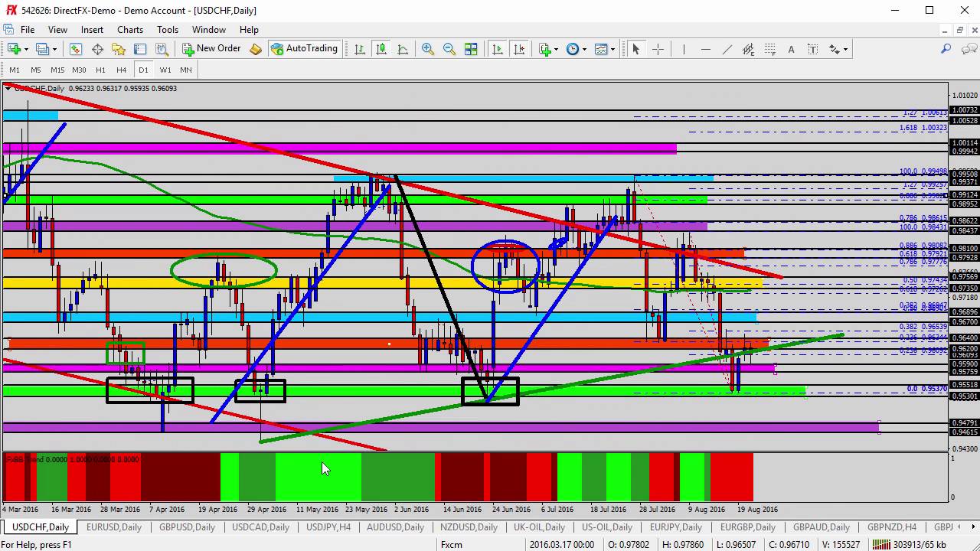Set timeframe to M1
The image size is (980, 551).
(x=15, y=70)
